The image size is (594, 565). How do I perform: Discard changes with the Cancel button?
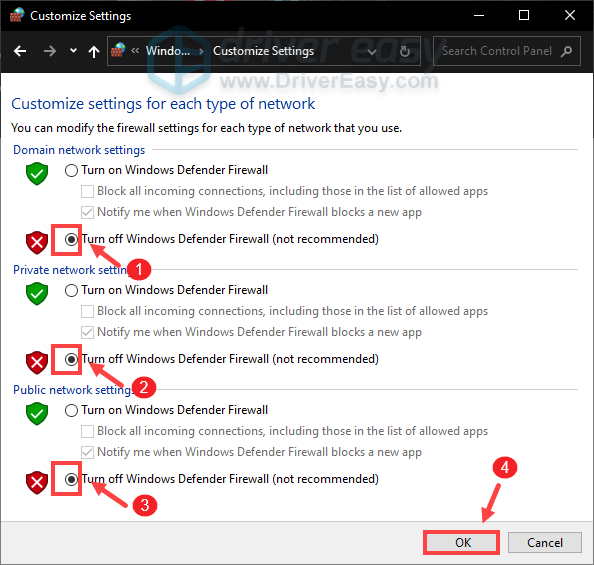click(545, 543)
